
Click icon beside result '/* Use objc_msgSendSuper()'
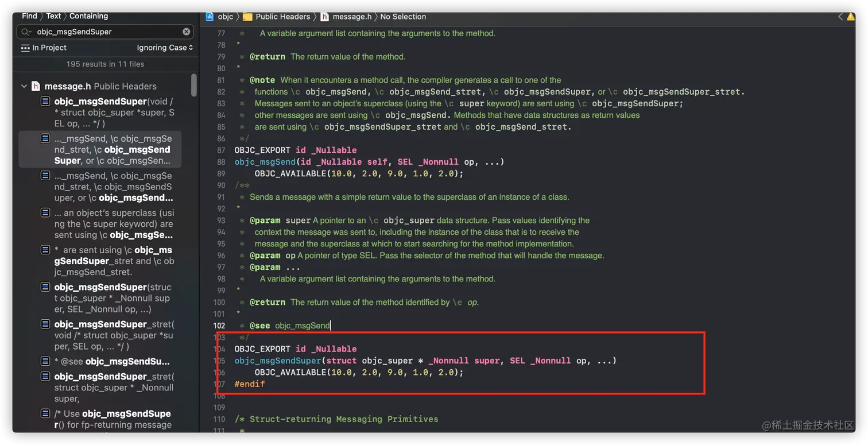click(x=45, y=414)
